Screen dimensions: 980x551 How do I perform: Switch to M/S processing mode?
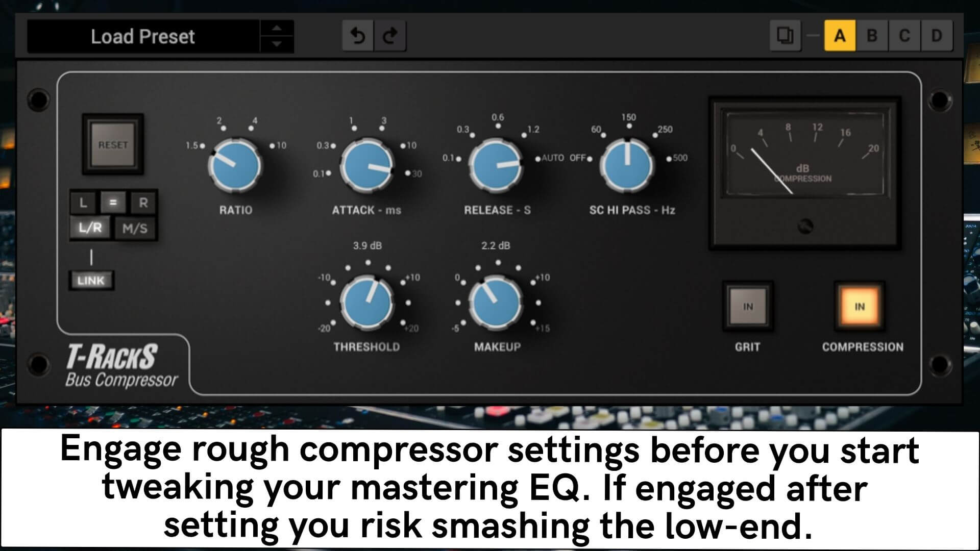(x=135, y=228)
